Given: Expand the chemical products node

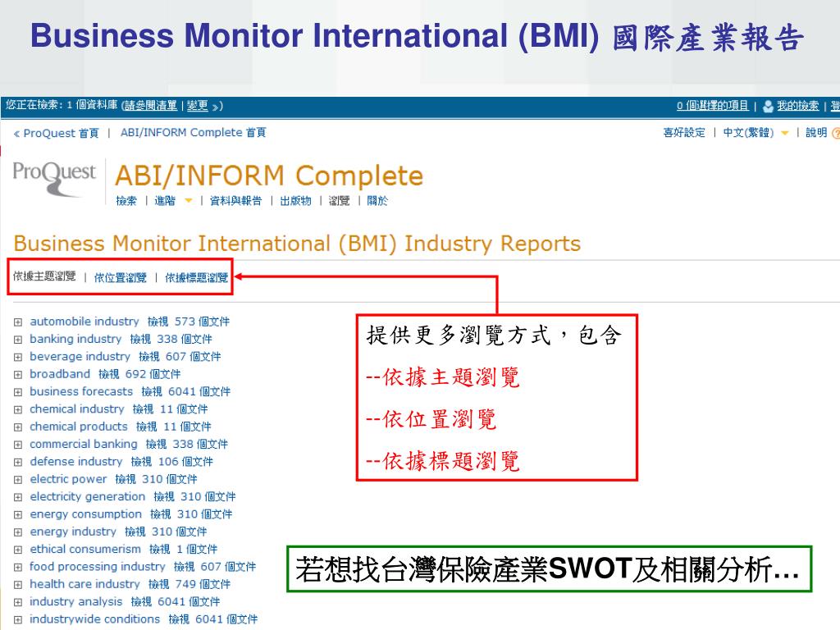Looking at the screenshot, I should tap(18, 427).
